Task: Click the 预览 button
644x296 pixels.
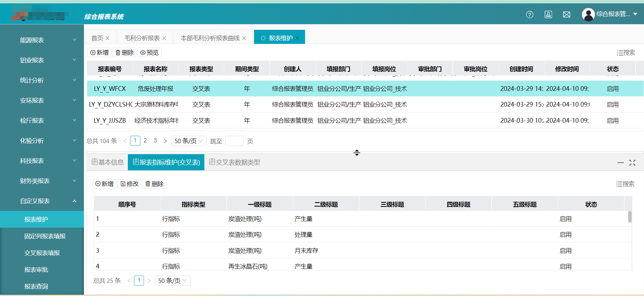Action: pos(149,53)
